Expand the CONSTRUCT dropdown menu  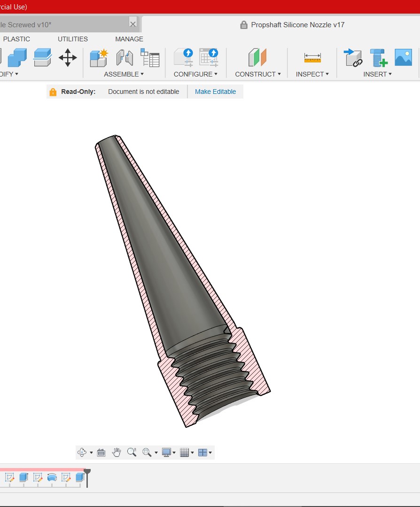pos(258,74)
